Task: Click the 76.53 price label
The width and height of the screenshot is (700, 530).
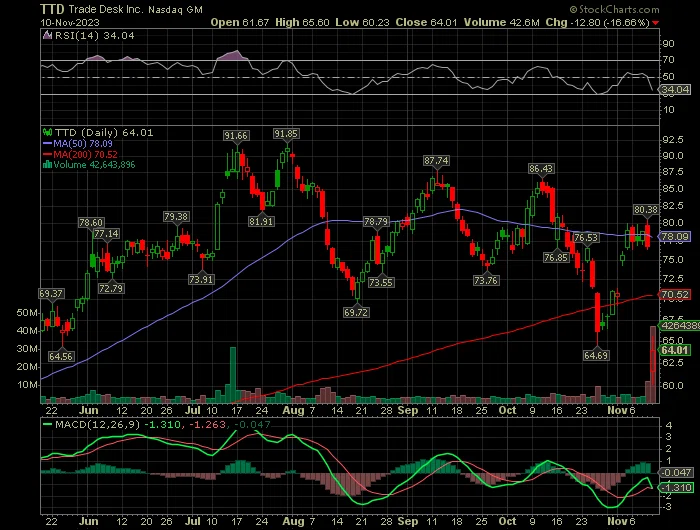Action: (x=586, y=238)
